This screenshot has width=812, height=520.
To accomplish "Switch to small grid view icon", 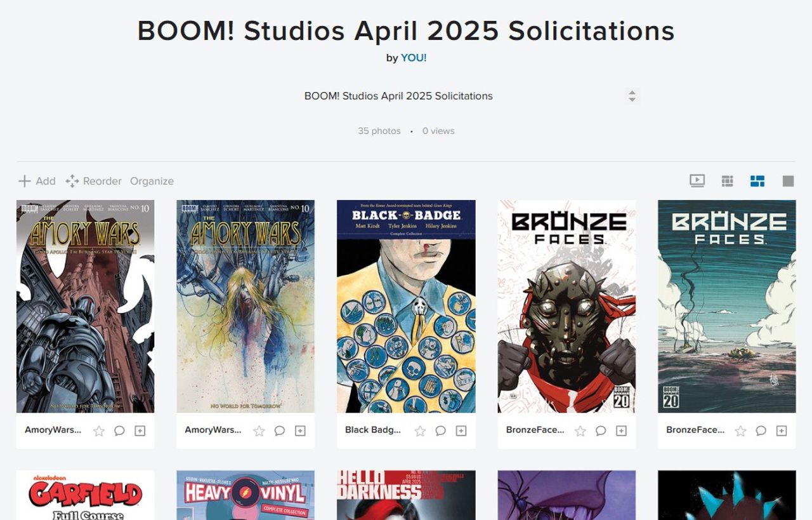I will click(x=727, y=181).
